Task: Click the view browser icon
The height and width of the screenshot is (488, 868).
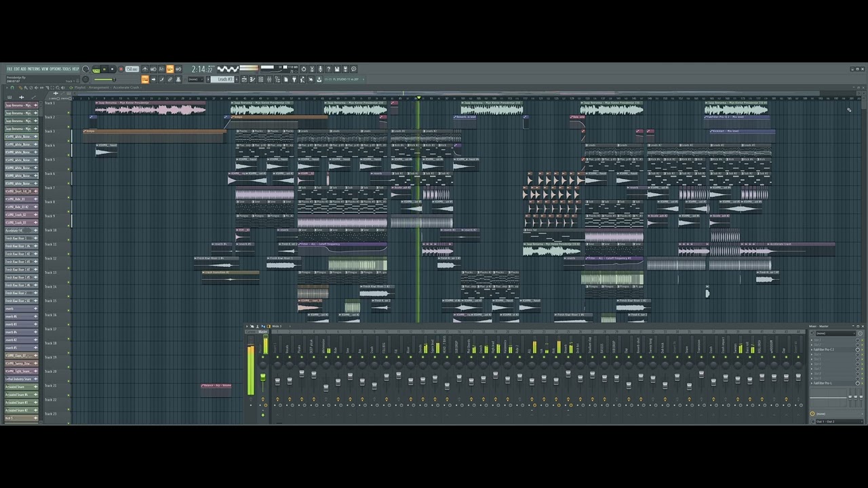Action: pyautogui.click(x=277, y=79)
